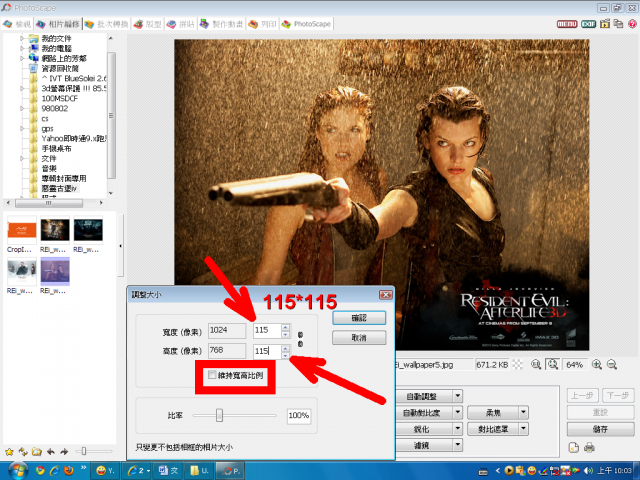
Task: Click the new height input field
Action: point(267,351)
